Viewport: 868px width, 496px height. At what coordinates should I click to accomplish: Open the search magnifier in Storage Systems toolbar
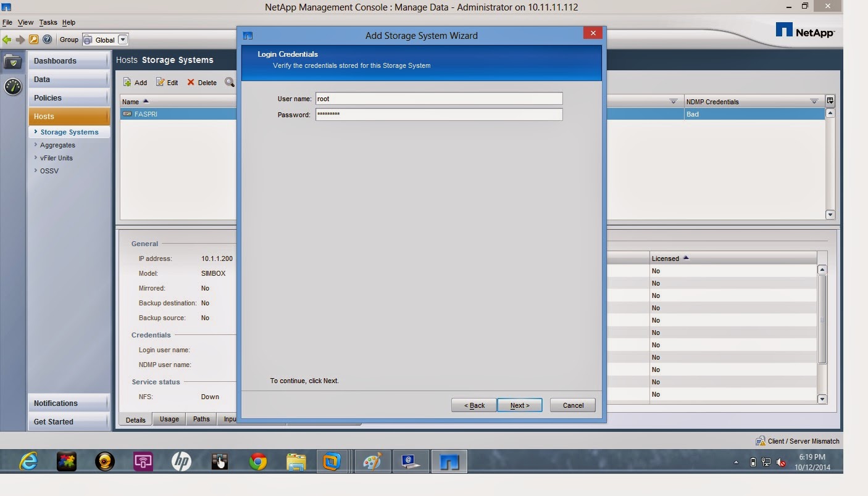point(229,82)
